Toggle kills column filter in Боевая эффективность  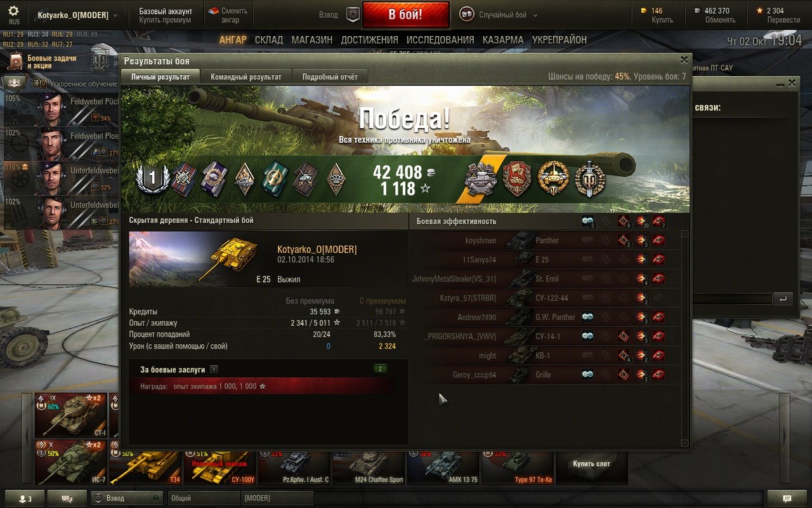(x=658, y=221)
